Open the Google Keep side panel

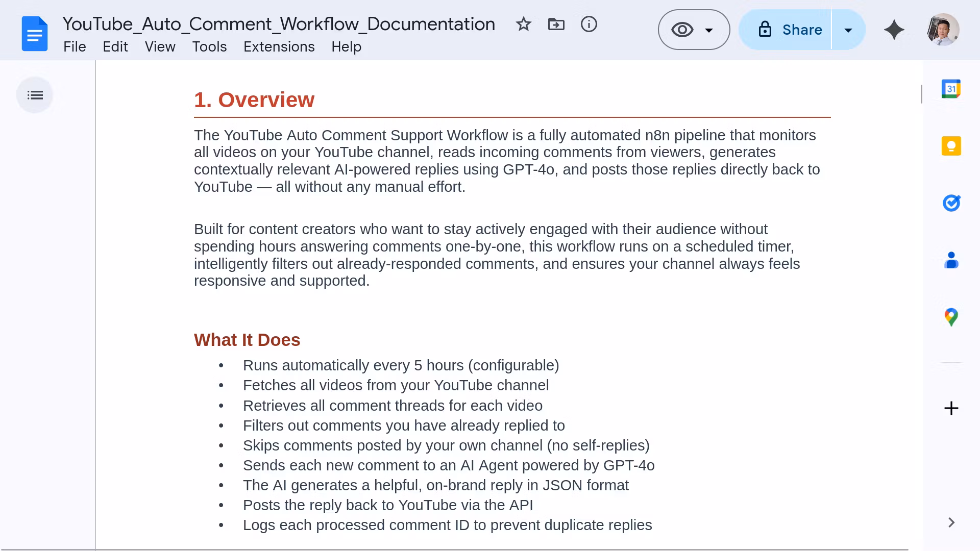pyautogui.click(x=951, y=146)
